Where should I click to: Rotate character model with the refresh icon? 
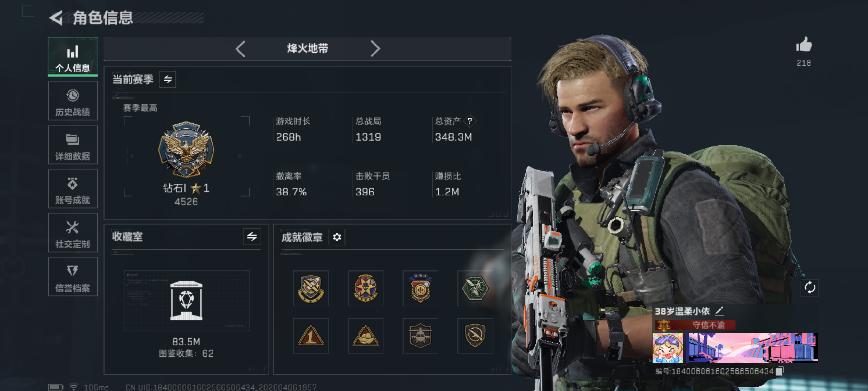(x=809, y=288)
